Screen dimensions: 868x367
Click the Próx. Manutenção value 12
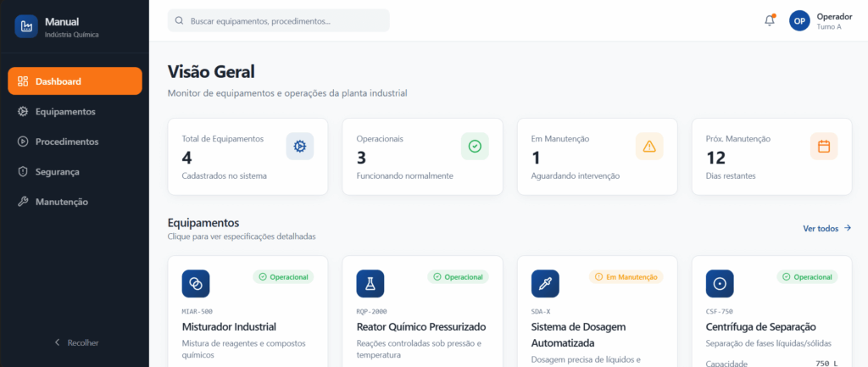coord(715,158)
